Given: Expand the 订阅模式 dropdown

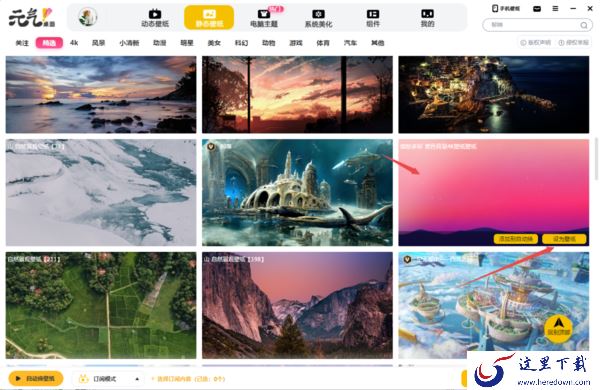Looking at the screenshot, I should (x=108, y=379).
